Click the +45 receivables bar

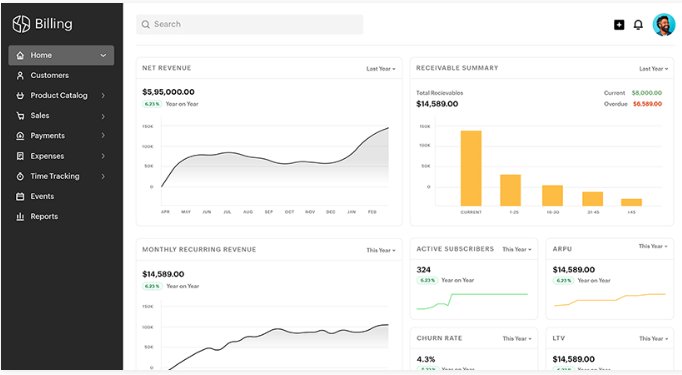(632, 202)
